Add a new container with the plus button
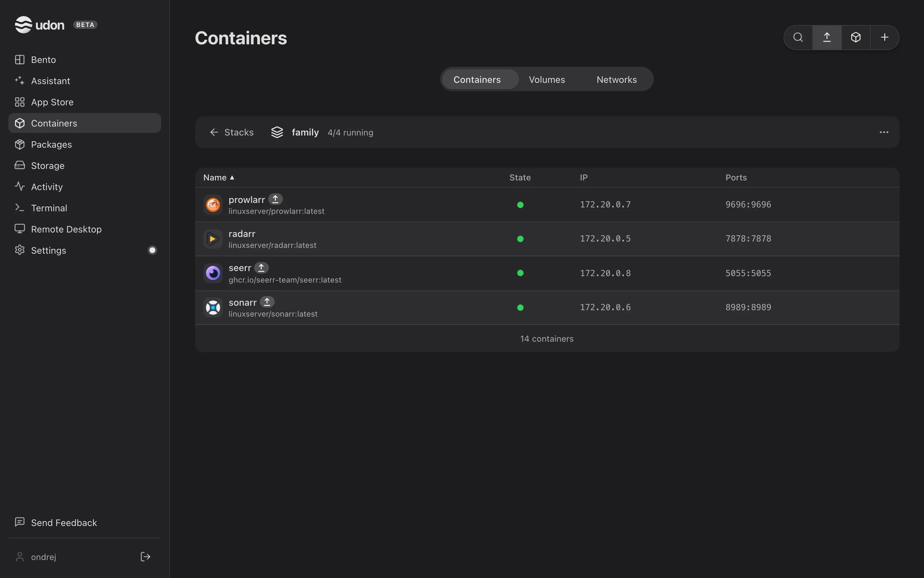Viewport: 924px width, 578px height. 885,38
